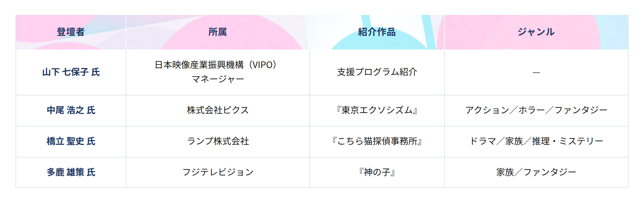Click the ジャンル column header
The image size is (644, 204).
tap(536, 32)
